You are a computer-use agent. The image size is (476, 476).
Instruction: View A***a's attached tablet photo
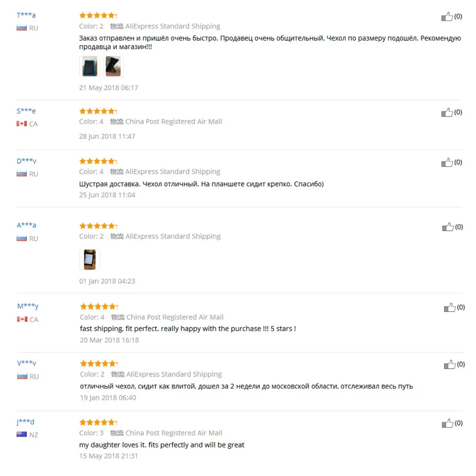pos(90,259)
